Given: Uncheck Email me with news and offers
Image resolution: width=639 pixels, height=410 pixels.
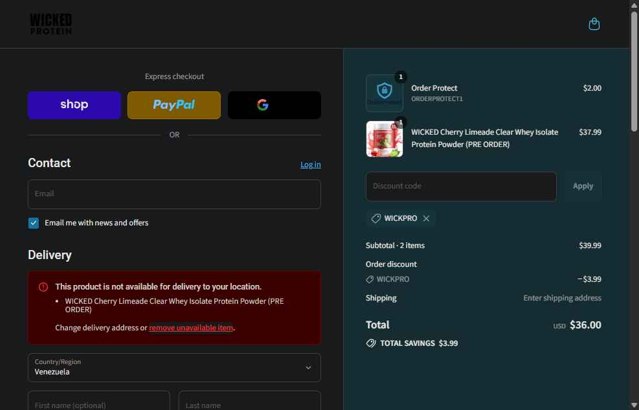Looking at the screenshot, I should click(33, 223).
